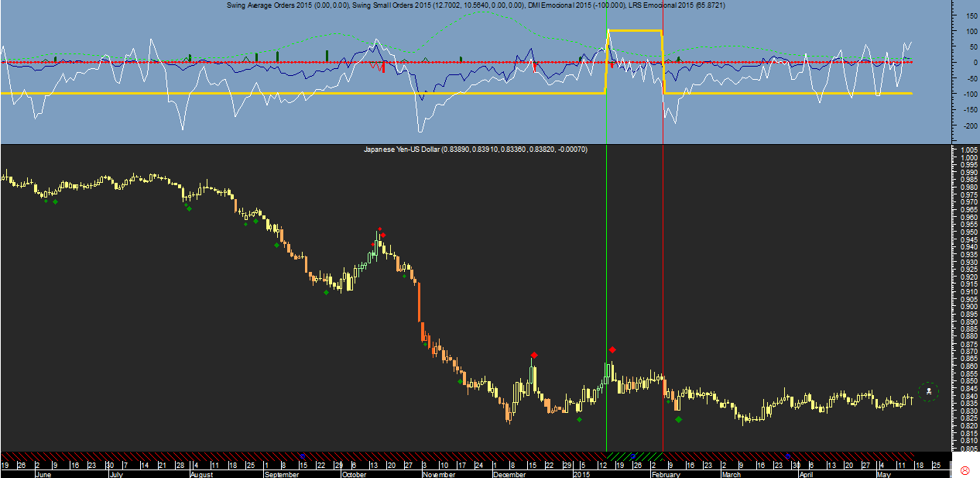980x478 pixels.
Task: Click the green dashed circle icon after last candle
Action: click(x=929, y=392)
